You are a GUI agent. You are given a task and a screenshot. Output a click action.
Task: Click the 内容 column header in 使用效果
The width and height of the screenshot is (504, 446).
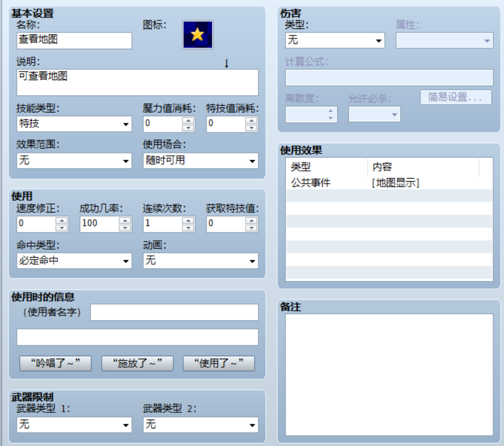coord(423,167)
